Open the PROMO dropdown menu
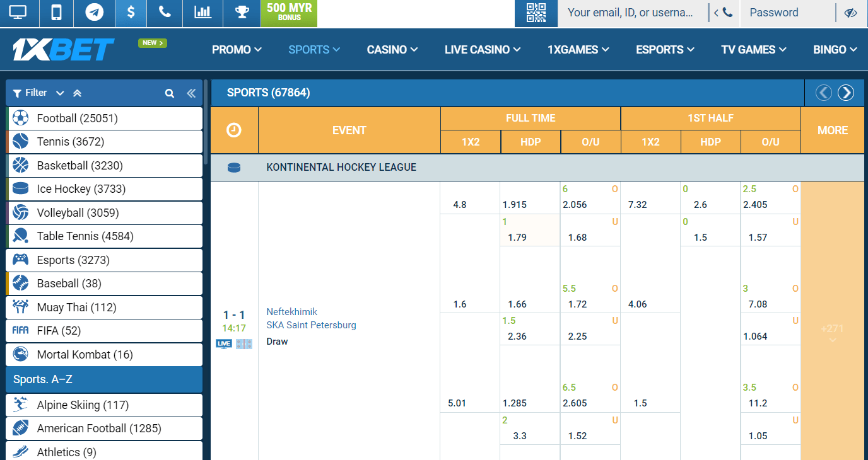The height and width of the screenshot is (460, 868). [x=237, y=50]
